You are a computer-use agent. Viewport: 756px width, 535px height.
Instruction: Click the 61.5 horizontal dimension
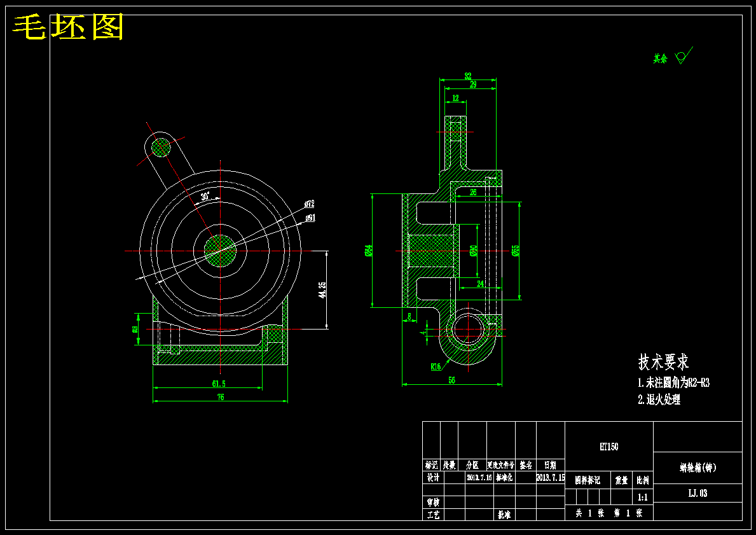click(x=219, y=384)
